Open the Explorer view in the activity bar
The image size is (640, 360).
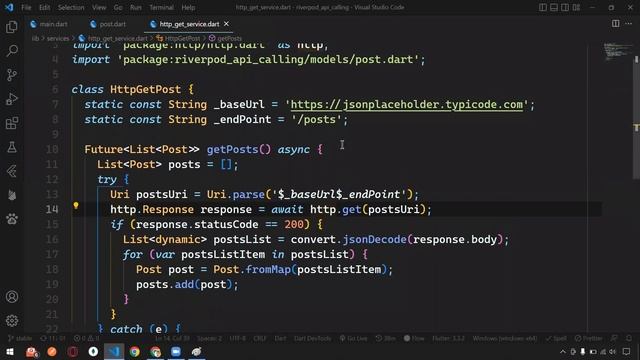pos(12,27)
